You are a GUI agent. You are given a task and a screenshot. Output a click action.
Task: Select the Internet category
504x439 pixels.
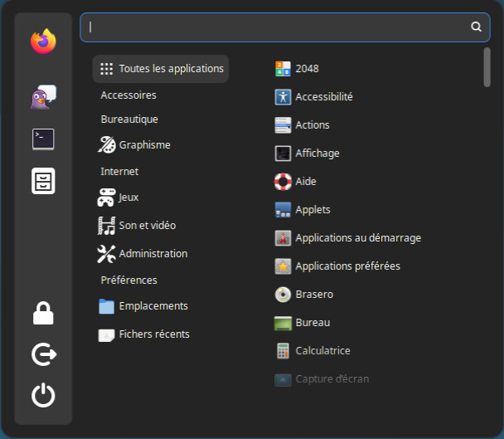point(119,172)
